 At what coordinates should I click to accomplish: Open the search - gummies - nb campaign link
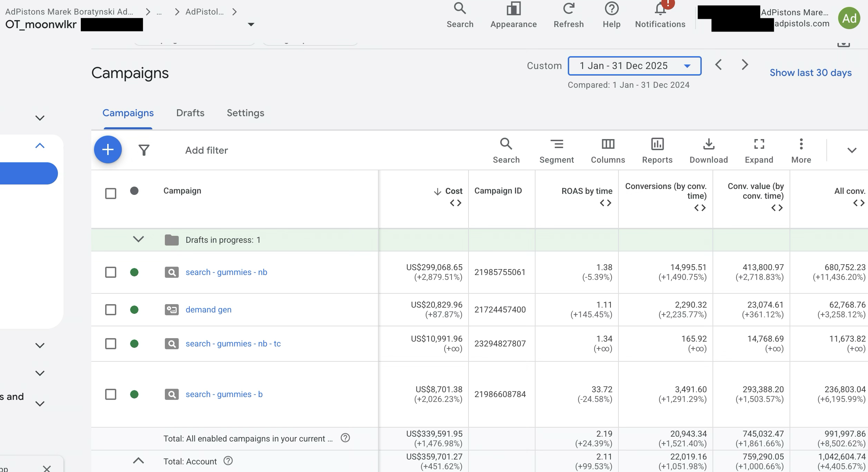226,272
